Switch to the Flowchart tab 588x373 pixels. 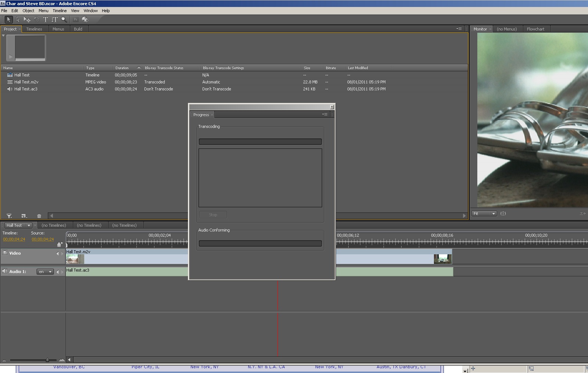coord(535,29)
